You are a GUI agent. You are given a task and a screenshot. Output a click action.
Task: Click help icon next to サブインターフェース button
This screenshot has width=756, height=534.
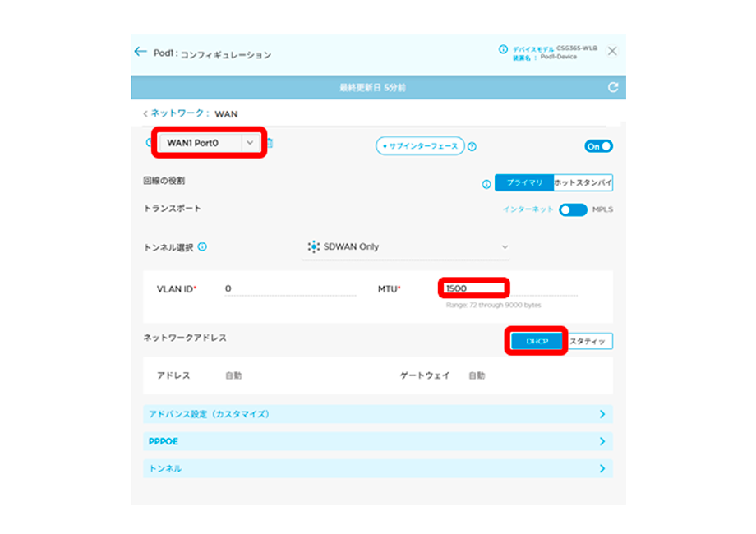coord(472,146)
